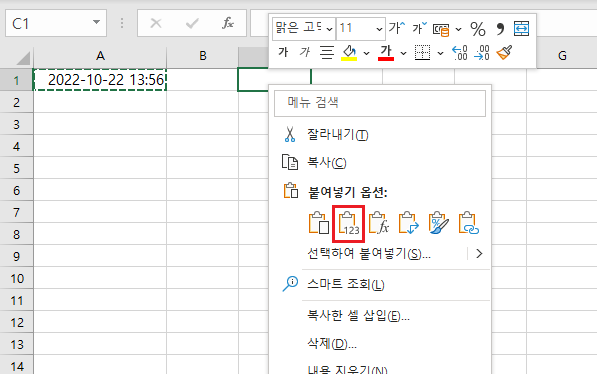Select column B header

203,56
